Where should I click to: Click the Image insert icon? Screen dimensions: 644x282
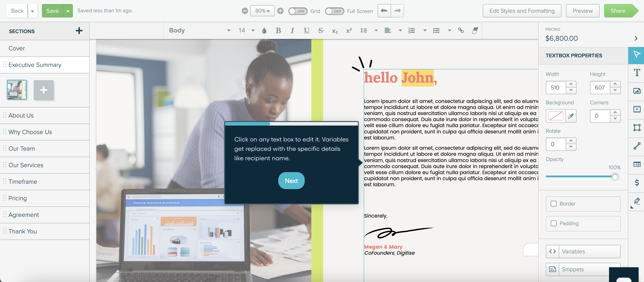click(637, 91)
